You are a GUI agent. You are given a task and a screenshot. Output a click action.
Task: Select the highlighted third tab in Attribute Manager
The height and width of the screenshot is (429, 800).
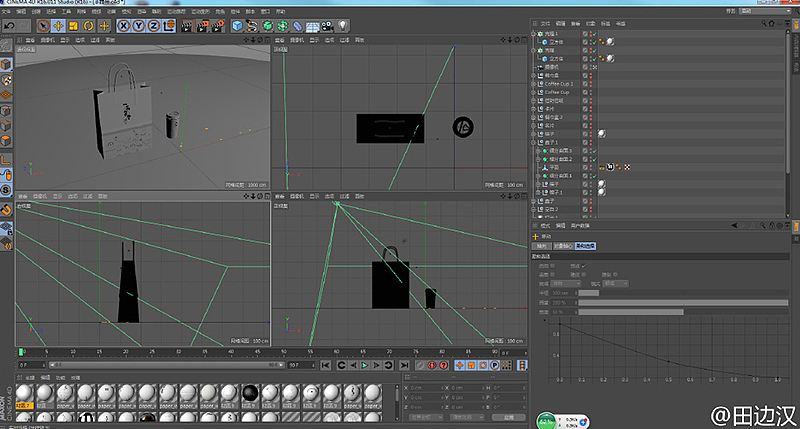(585, 246)
